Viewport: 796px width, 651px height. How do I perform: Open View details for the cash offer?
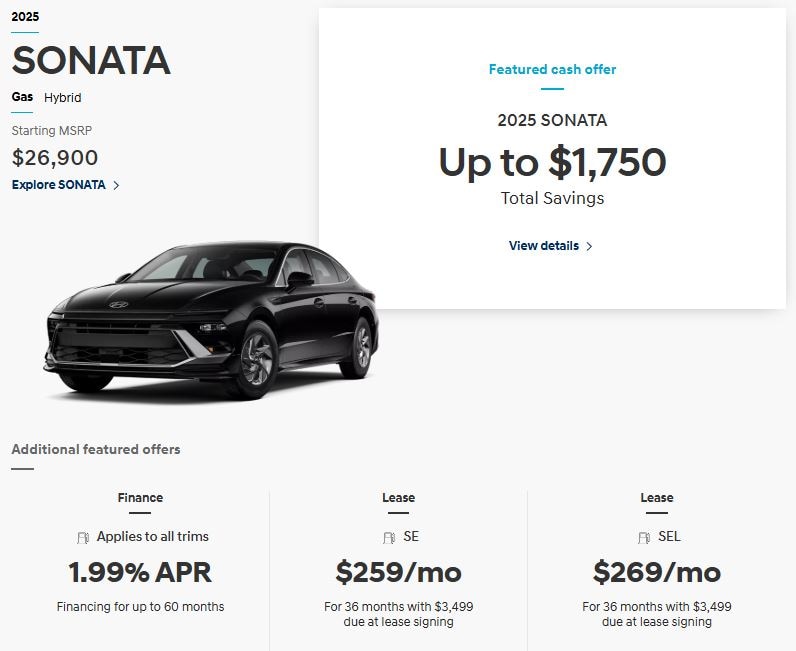pos(544,246)
